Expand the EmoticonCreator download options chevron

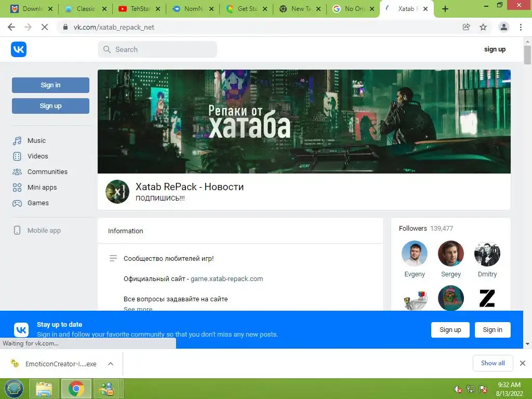point(111,364)
